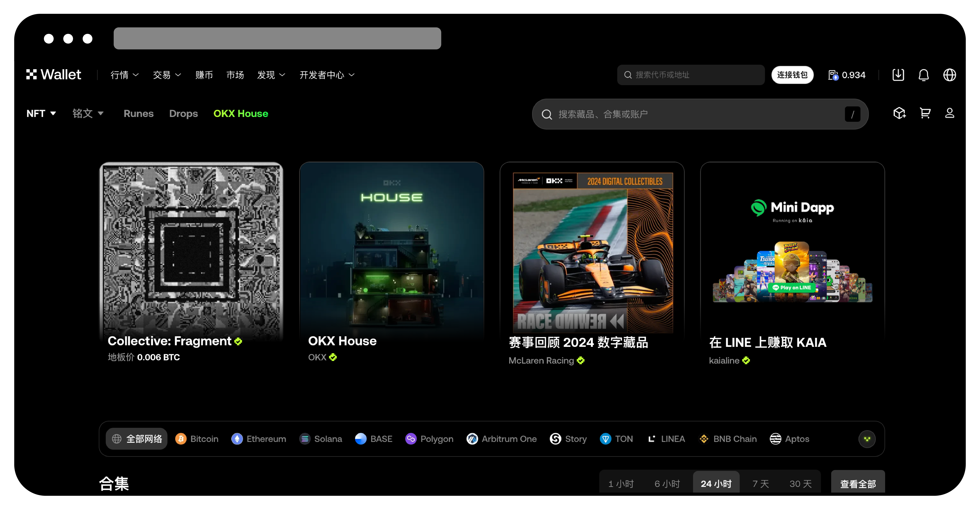Select the 1 小时 time range
The image size is (980, 508).
(621, 483)
